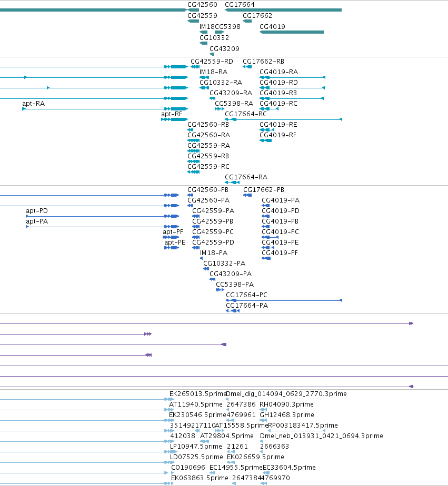
Task: Click the CG17664 gene label
Action: point(240,5)
